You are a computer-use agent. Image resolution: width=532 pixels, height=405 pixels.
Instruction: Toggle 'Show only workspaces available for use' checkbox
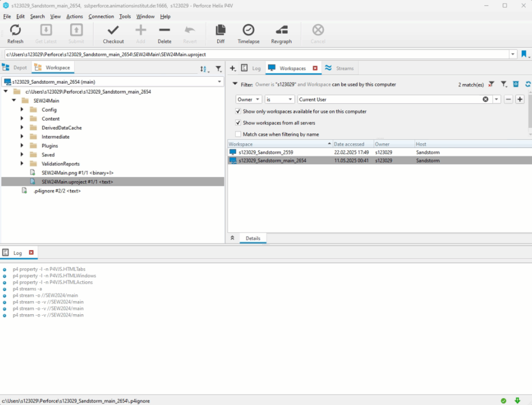click(x=238, y=111)
